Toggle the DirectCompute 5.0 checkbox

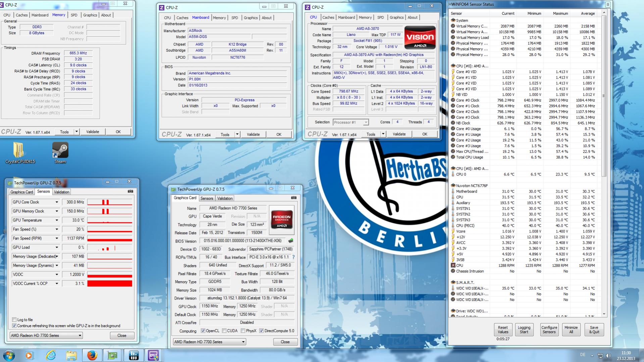261,331
